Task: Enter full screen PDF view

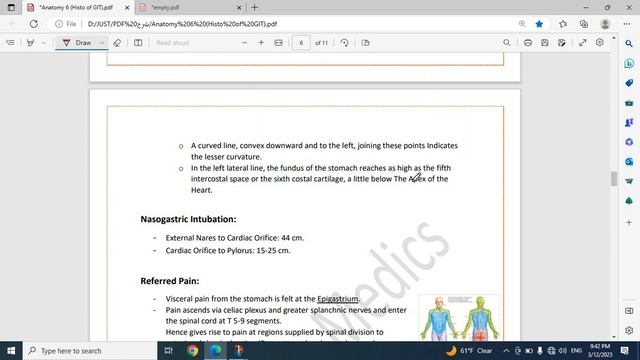Action: click(x=582, y=42)
